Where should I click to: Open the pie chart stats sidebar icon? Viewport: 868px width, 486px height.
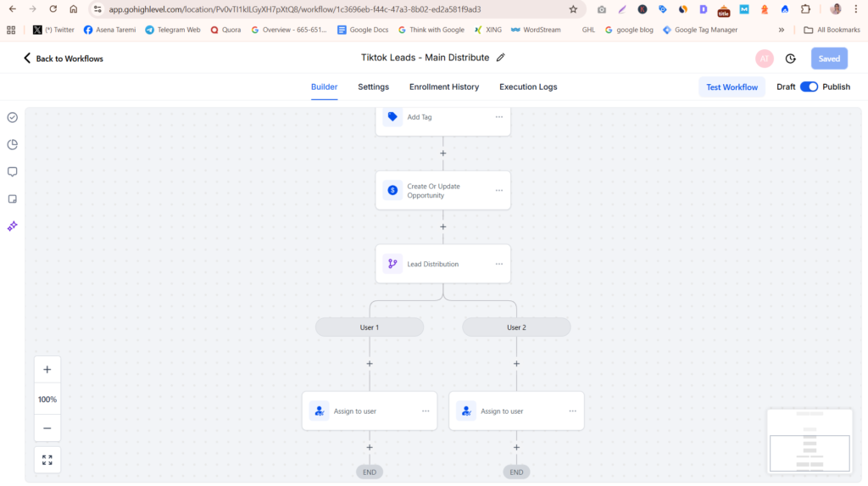tap(12, 145)
